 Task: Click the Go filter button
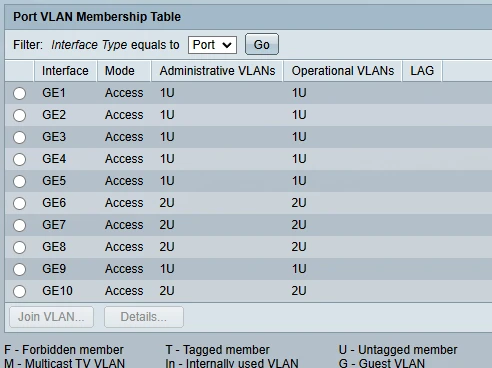pyautogui.click(x=262, y=44)
